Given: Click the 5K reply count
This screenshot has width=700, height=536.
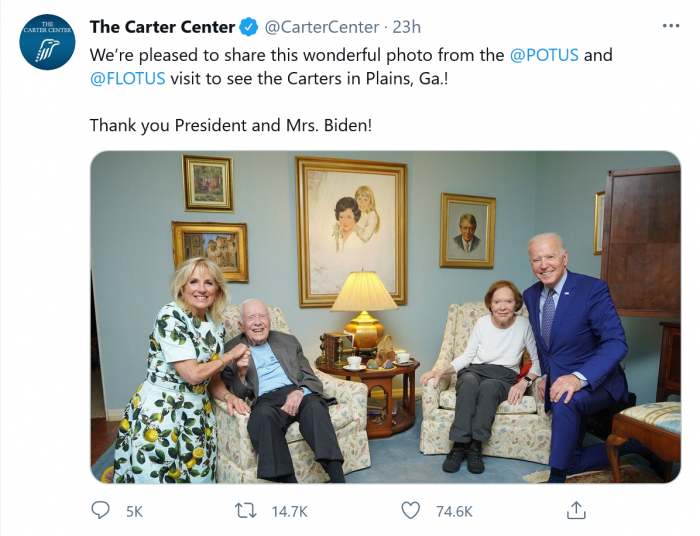Looking at the screenshot, I should [134, 511].
